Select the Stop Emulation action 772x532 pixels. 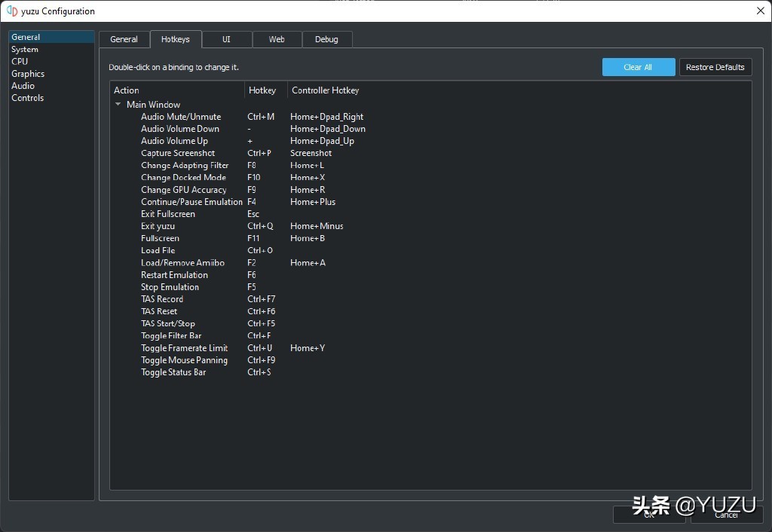click(x=170, y=287)
